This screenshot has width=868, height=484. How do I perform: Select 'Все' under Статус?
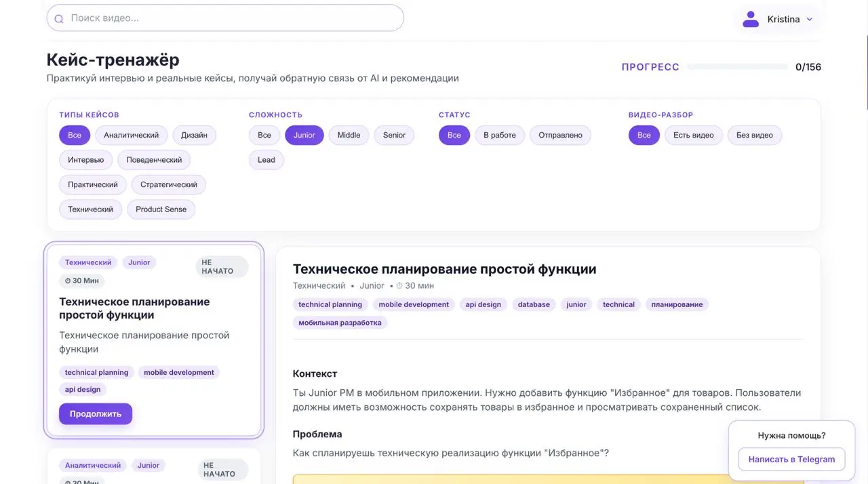point(454,135)
